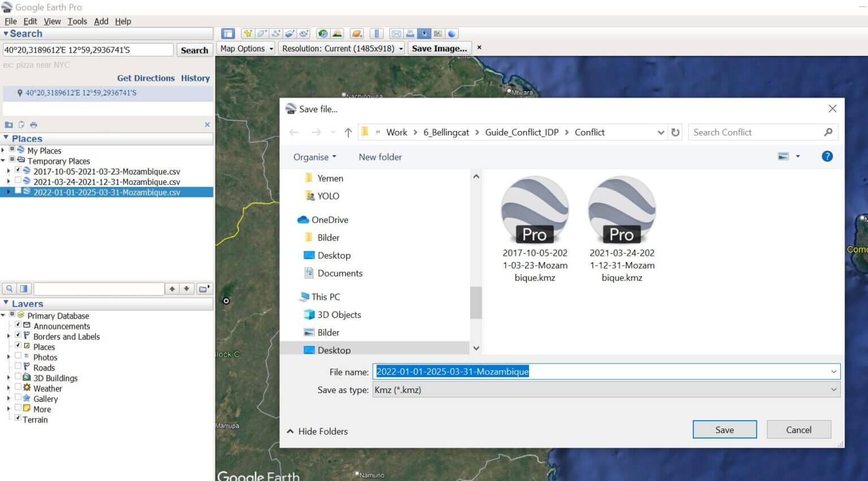The width and height of the screenshot is (868, 481).
Task: Click the planet switcher Saturn icon
Action: [356, 34]
